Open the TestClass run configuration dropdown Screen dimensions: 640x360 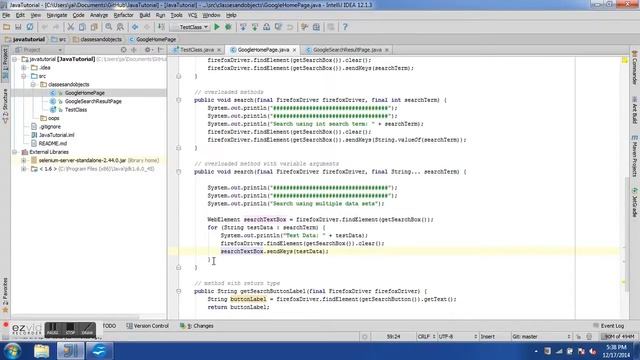coord(190,27)
